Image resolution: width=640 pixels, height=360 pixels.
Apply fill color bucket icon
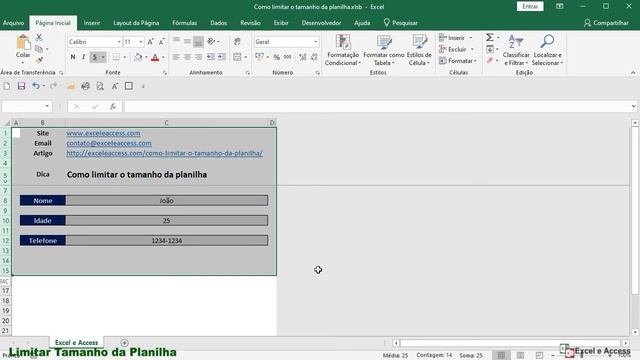[x=138, y=57]
